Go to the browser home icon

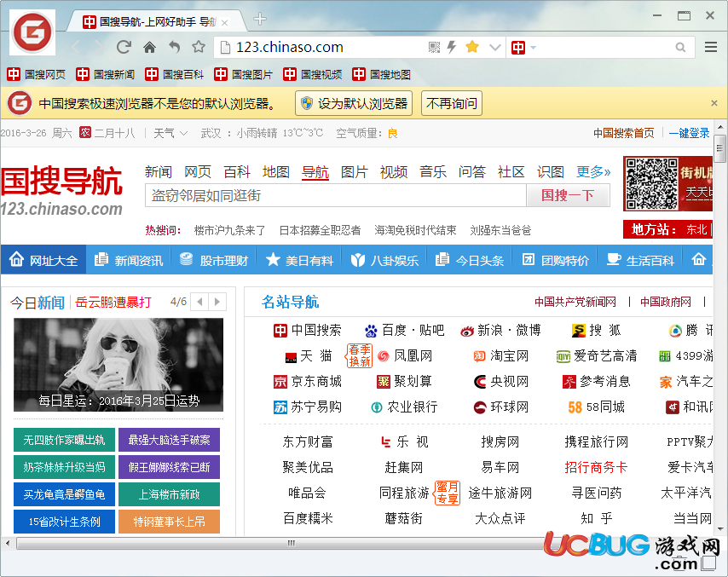[x=149, y=47]
